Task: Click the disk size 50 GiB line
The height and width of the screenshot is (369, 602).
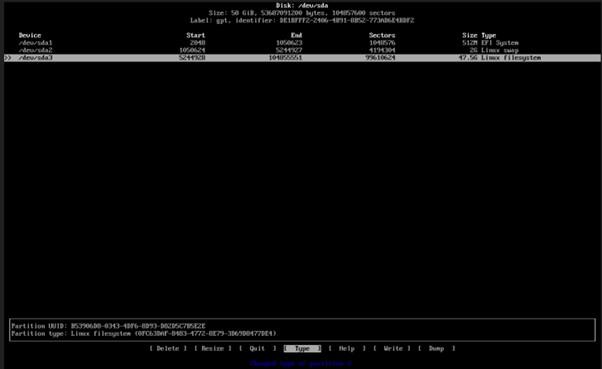Action: pyautogui.click(x=302, y=13)
